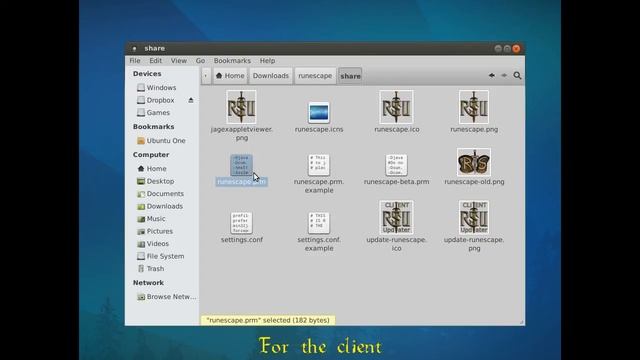Open Desktop in the sidebar
This screenshot has height=360, width=640.
(156, 181)
